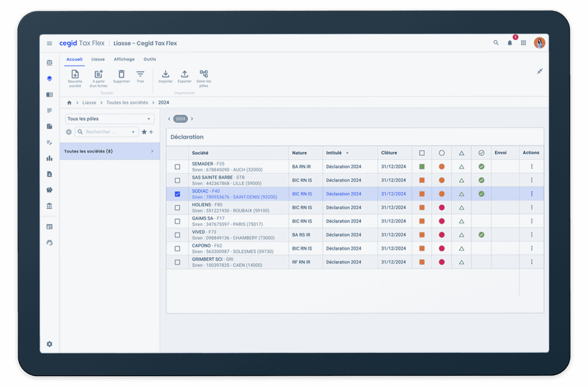Viewport: 588px width, 388px height.
Task: Switch to the Affichage tab
Action: coord(124,59)
